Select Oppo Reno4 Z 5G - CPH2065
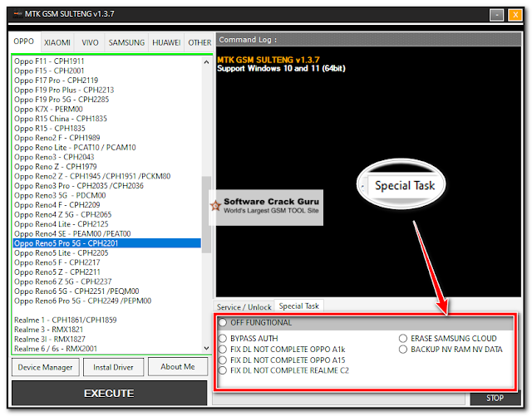Screen dimensions: 532x416 tap(107, 214)
